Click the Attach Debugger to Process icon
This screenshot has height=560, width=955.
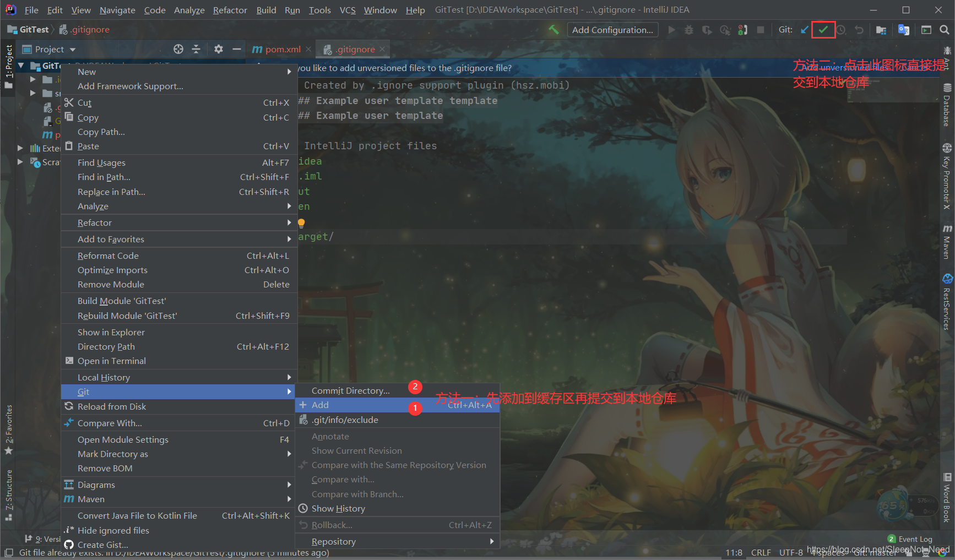click(x=743, y=30)
